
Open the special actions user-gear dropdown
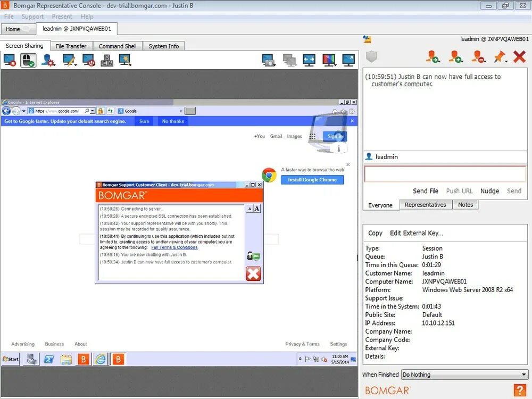point(48,60)
